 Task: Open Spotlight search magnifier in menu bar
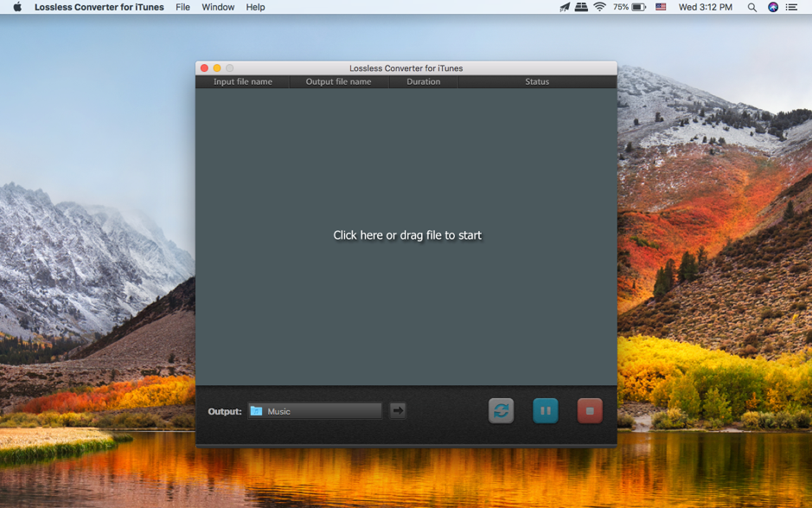click(751, 7)
